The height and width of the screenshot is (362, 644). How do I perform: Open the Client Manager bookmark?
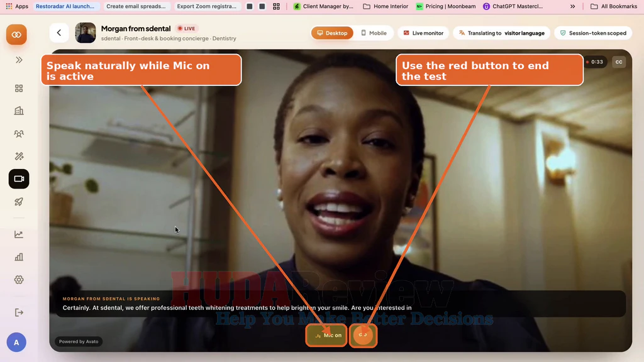(323, 6)
